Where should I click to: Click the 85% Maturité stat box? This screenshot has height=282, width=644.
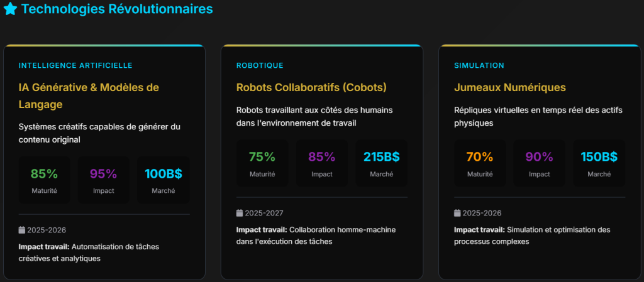(44, 180)
